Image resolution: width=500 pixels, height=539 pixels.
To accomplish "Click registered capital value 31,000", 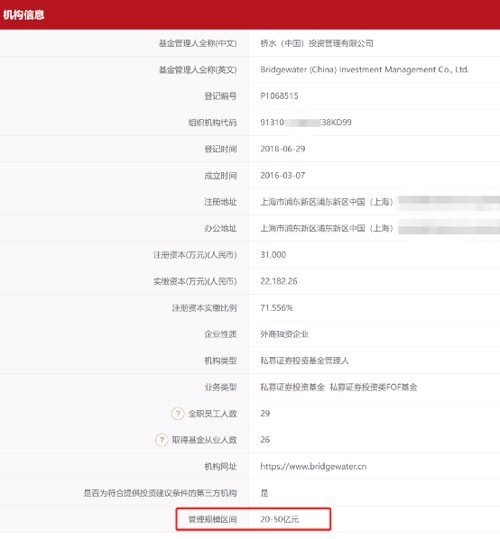I will point(273,255).
